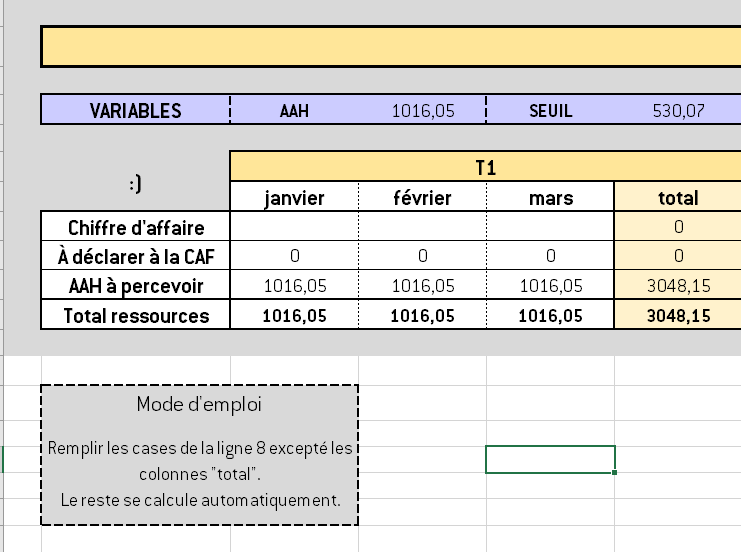Select AAH à percevoir janvier value
741x552 pixels.
click(x=294, y=285)
